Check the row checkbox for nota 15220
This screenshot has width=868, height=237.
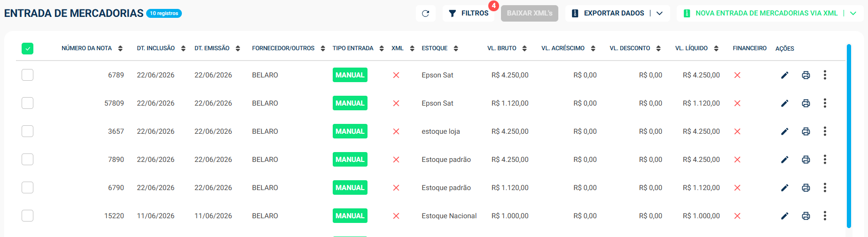tap(28, 216)
